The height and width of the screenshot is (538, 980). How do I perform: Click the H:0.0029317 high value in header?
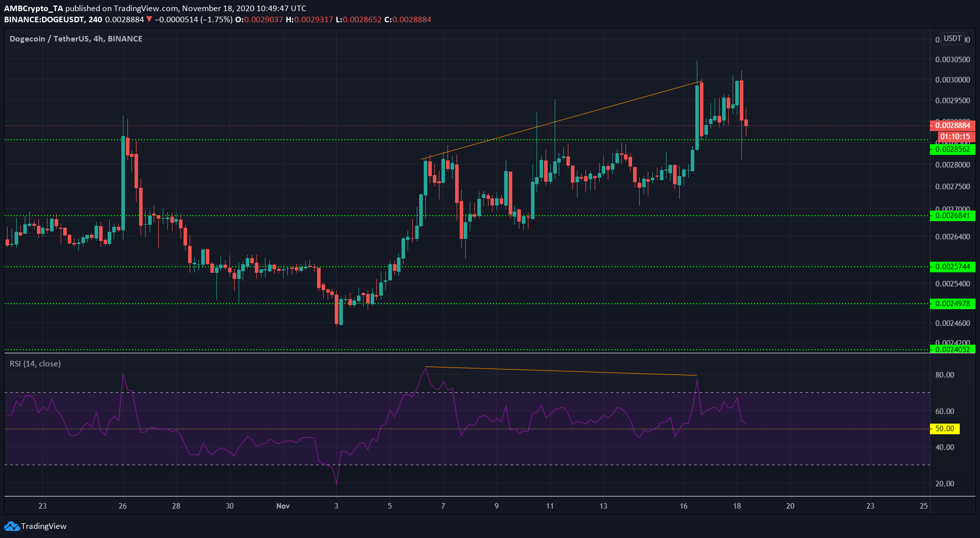coord(309,20)
